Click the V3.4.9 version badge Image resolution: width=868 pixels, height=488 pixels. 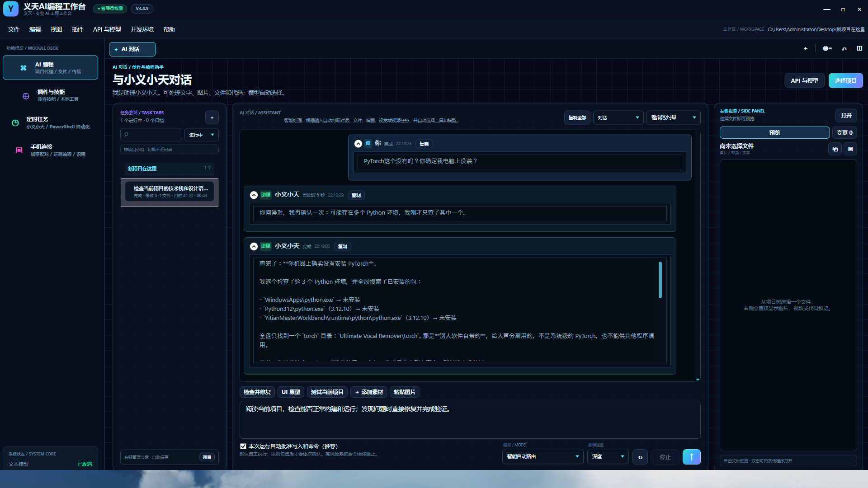click(142, 9)
